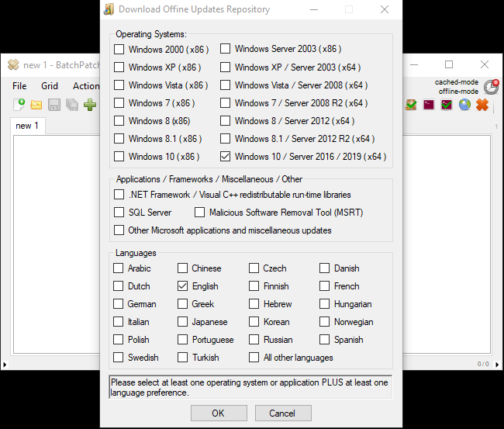Enable Windows 7 / Server 2008 R2 (x64)
This screenshot has height=429, width=504.
tap(225, 103)
